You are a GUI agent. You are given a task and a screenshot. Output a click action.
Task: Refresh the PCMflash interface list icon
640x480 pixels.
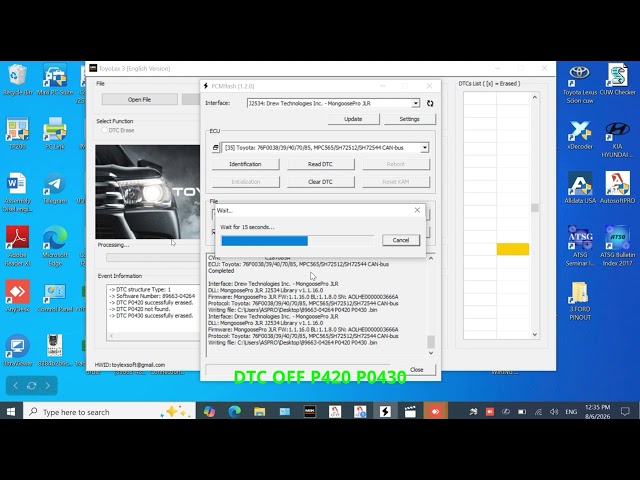[430, 103]
